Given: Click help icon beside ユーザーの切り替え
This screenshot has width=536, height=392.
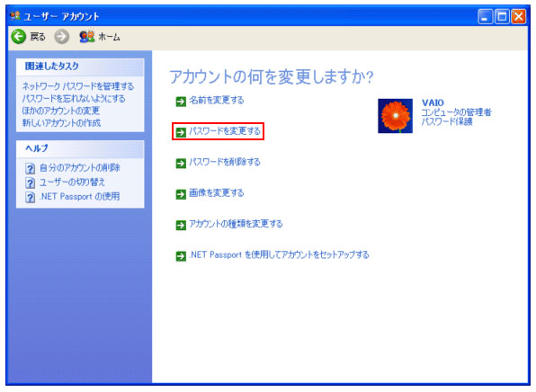Looking at the screenshot, I should 30,183.
